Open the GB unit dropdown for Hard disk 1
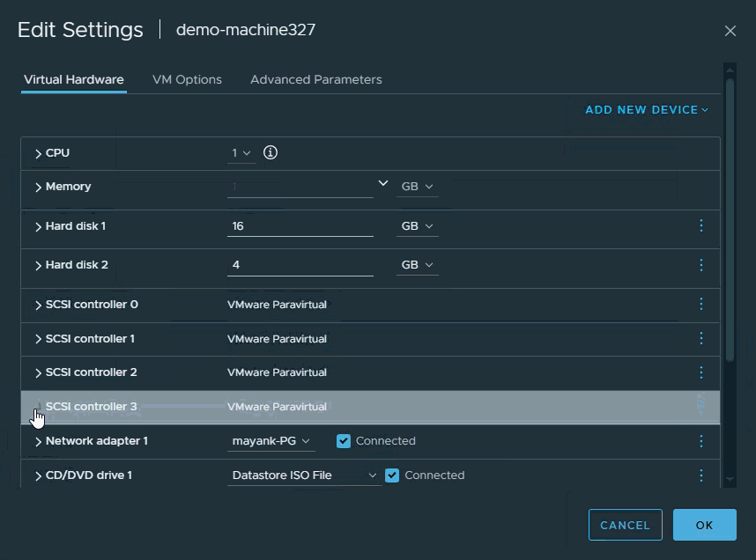 417,225
